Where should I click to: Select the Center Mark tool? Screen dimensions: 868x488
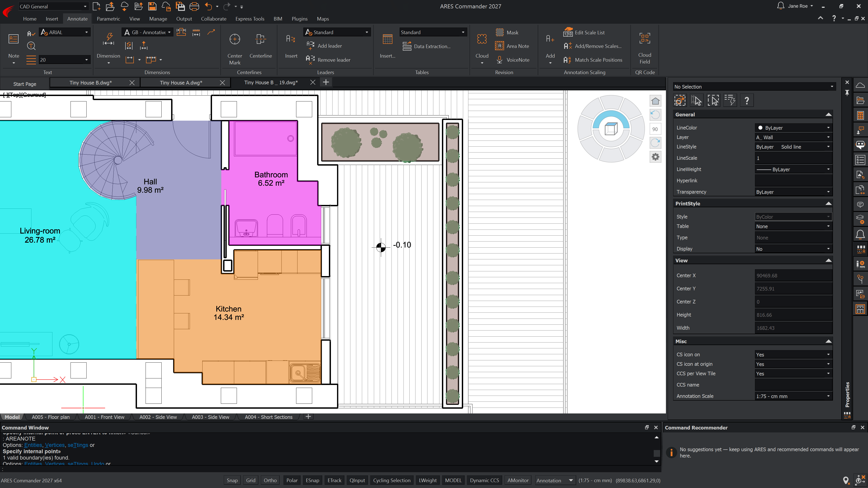[x=235, y=39]
